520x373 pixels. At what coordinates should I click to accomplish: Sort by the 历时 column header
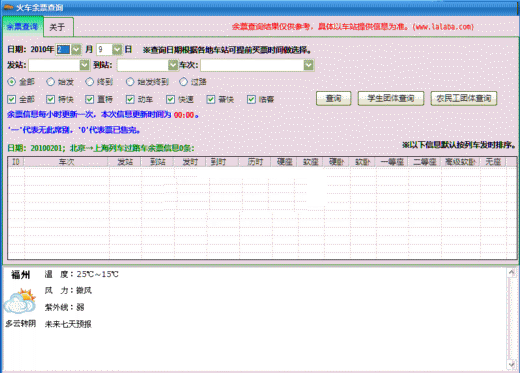click(x=255, y=162)
